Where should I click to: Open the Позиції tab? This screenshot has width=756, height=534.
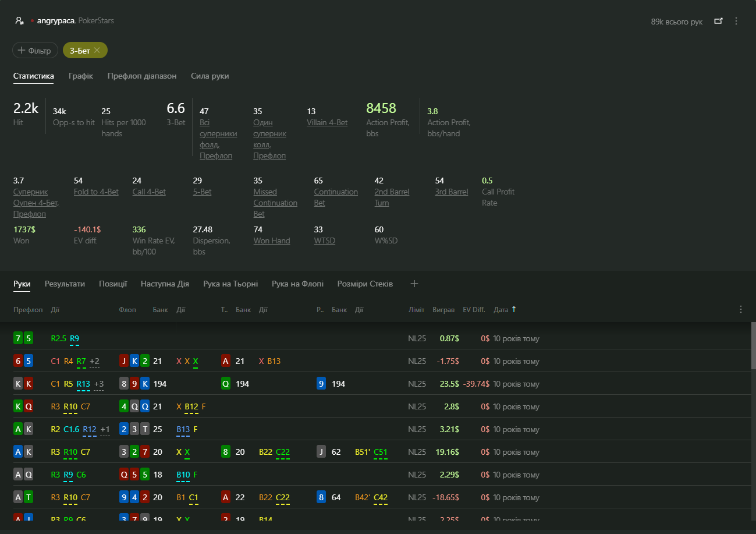click(x=113, y=284)
